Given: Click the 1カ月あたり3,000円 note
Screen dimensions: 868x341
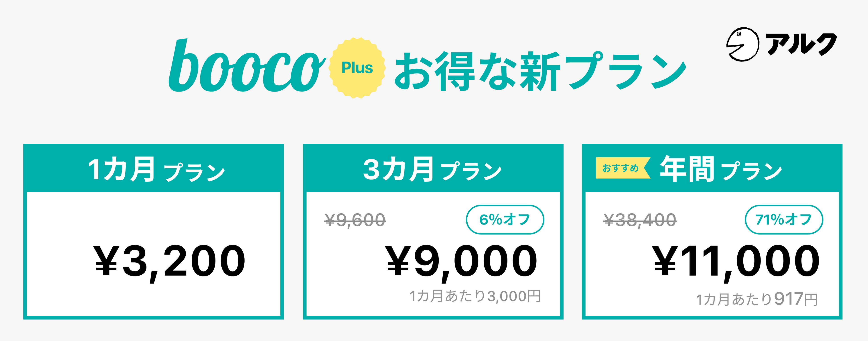Looking at the screenshot, I should [475, 296].
